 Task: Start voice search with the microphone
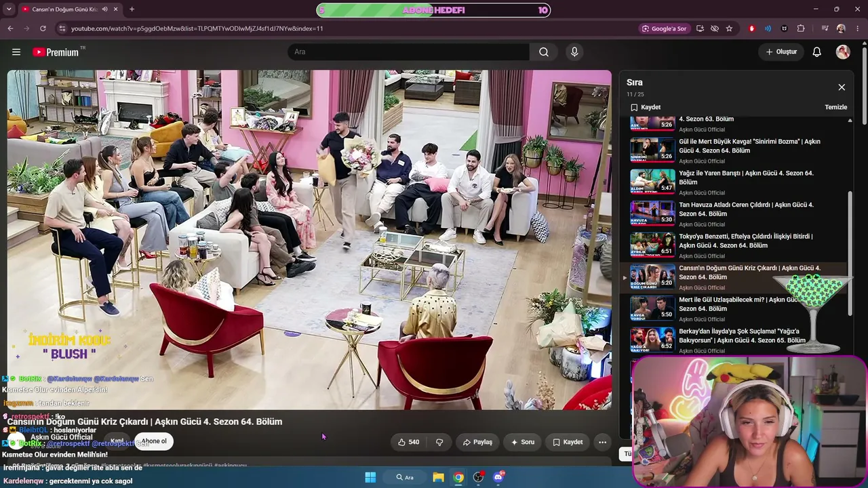tap(574, 52)
